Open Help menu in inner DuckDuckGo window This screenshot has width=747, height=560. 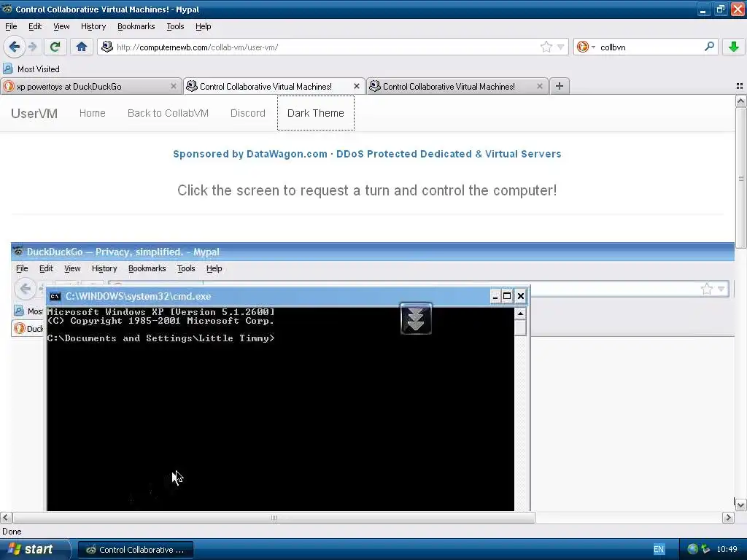click(x=214, y=268)
